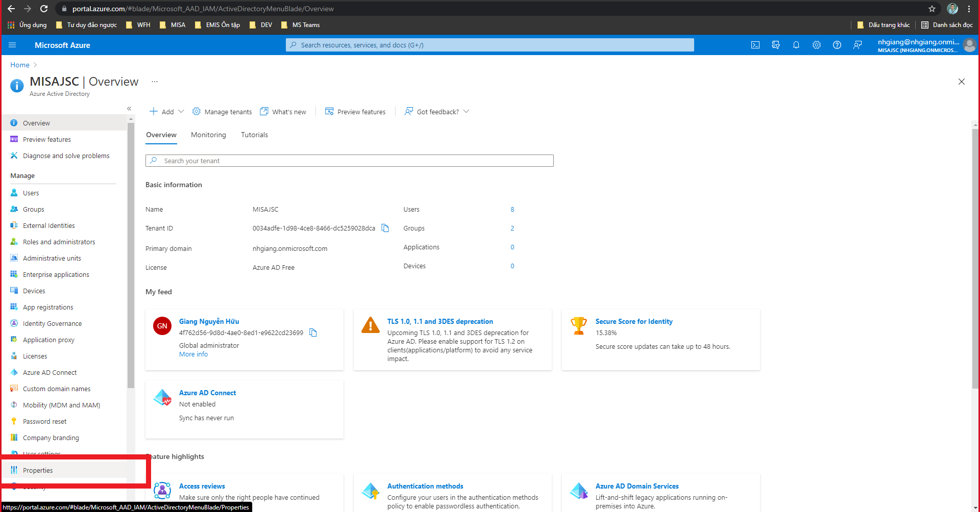
Task: Click the Licenses sidebar icon
Action: (14, 356)
